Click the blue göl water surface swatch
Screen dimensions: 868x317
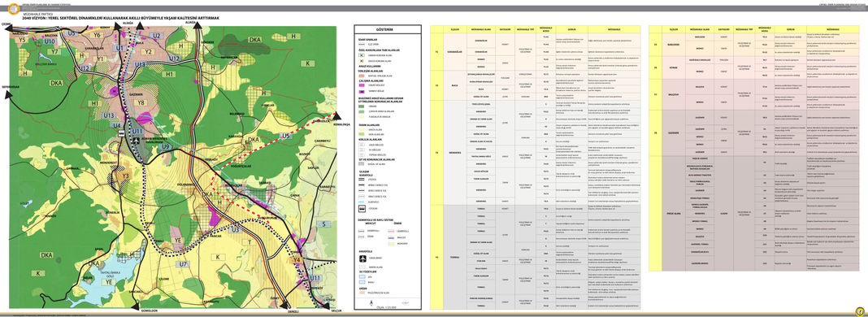362,276
